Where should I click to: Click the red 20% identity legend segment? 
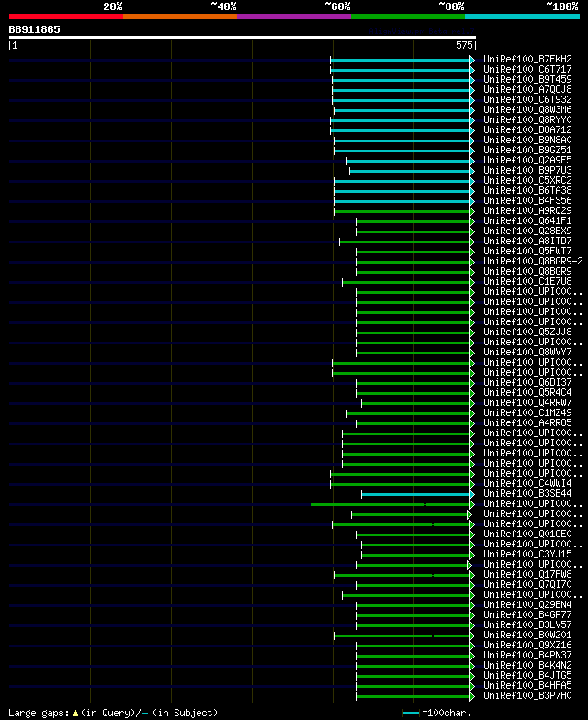coord(66,17)
